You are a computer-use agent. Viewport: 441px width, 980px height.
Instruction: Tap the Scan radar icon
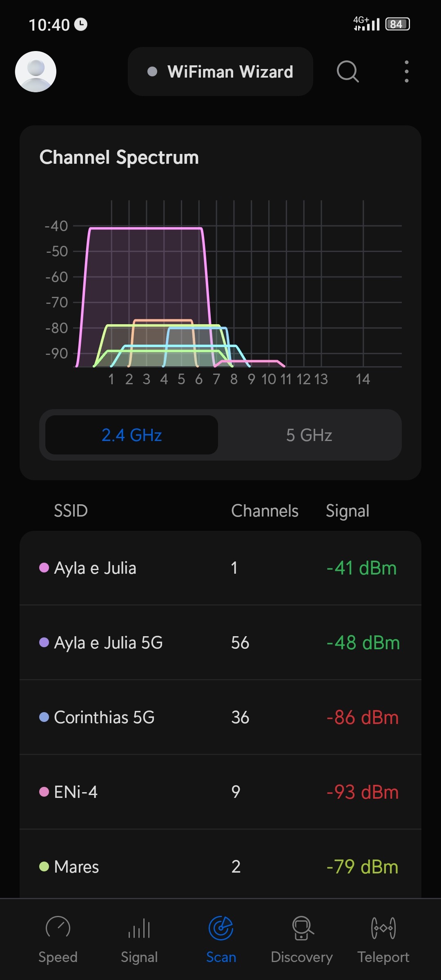[x=221, y=928]
